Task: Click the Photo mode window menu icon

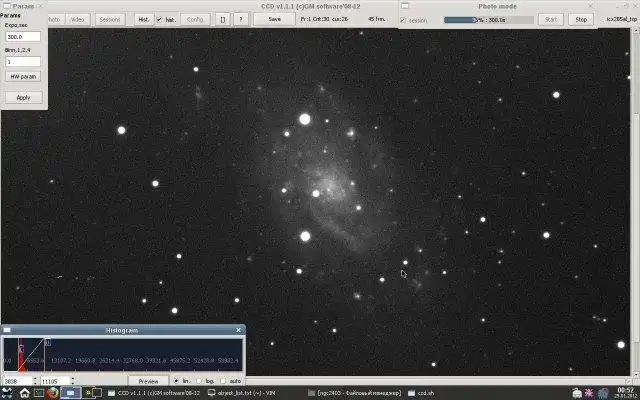Action: point(405,6)
